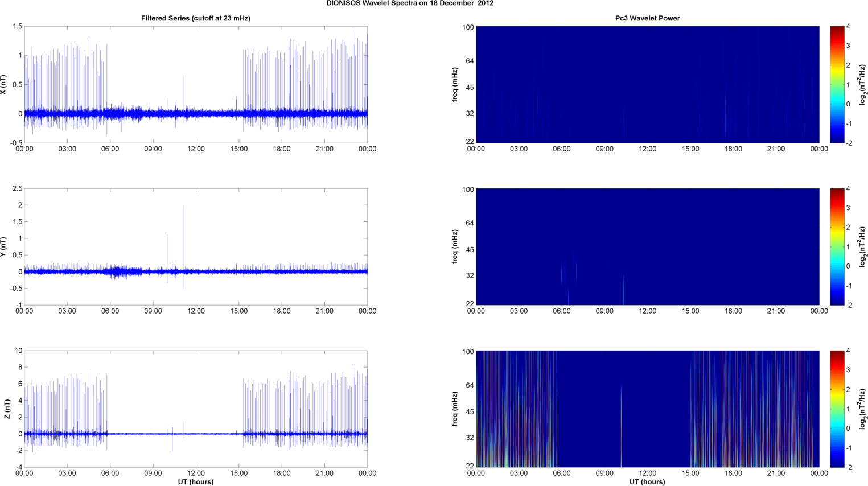Click the "Filtered Series (cutoff at 23 mHz)" heading
The width and height of the screenshot is (868, 486).
tap(196, 18)
